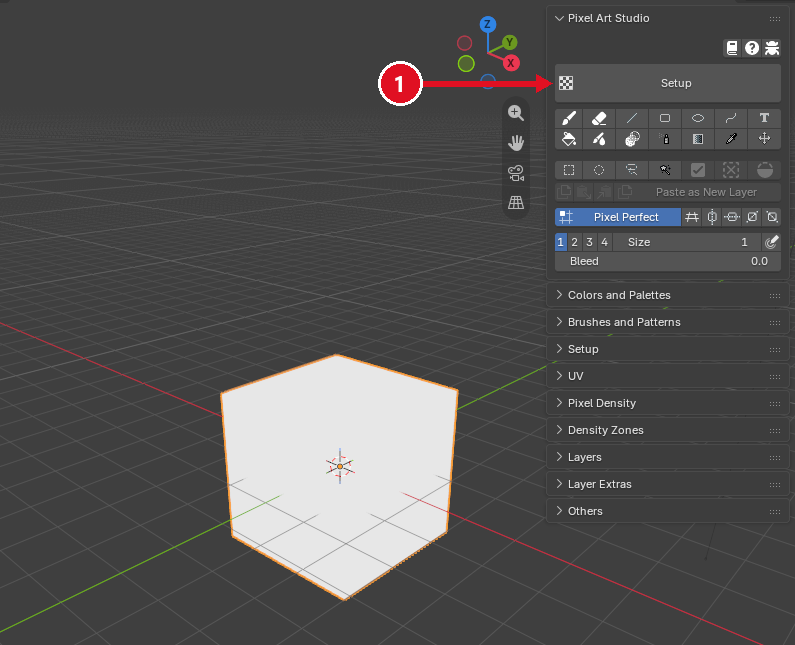Click the bug report icon
This screenshot has height=645, width=795.
pyautogui.click(x=772, y=48)
